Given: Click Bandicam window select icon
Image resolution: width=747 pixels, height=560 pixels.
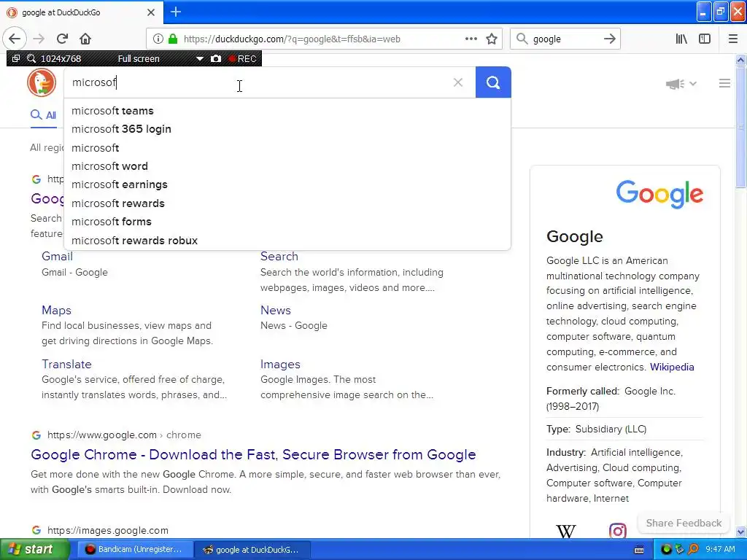Looking at the screenshot, I should click(16, 58).
